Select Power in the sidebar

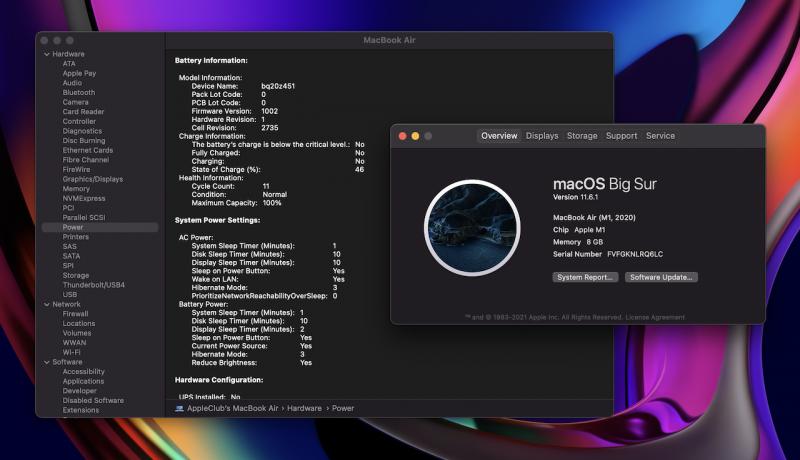[x=100, y=227]
